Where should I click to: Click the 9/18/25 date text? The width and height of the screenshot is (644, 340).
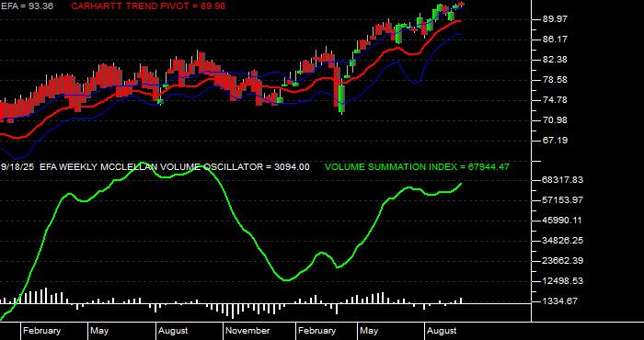click(17, 167)
